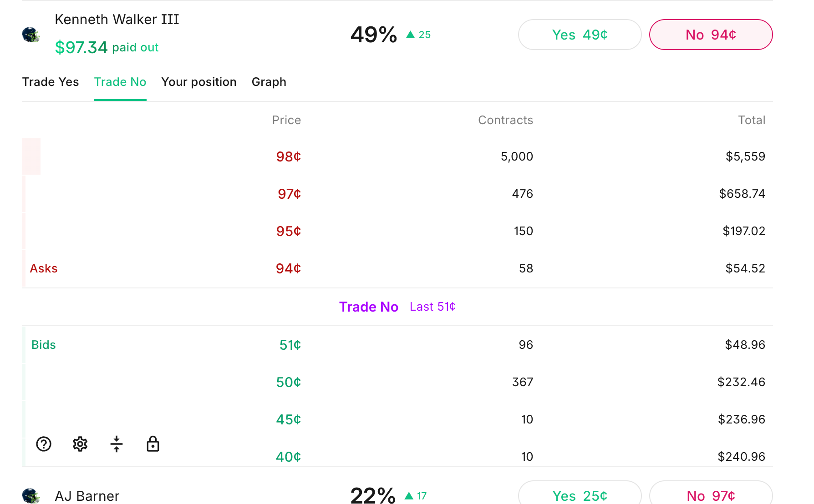Click the $97.34 paid out label
The height and width of the screenshot is (504, 814).
click(x=107, y=47)
